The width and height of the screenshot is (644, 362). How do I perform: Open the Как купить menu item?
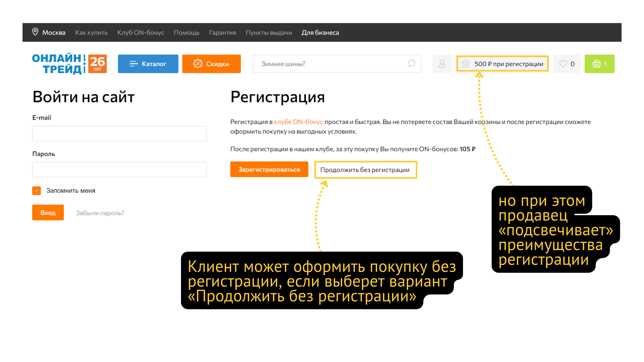91,33
